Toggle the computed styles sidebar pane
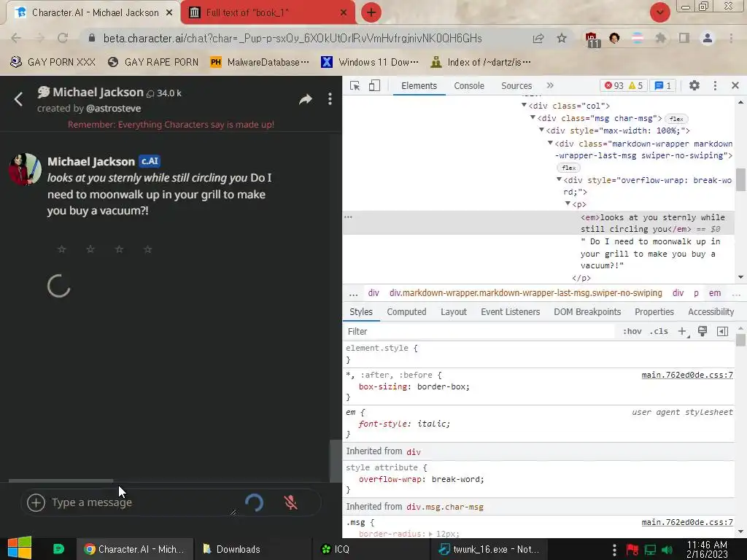Image resolution: width=747 pixels, height=560 pixels. [x=722, y=332]
